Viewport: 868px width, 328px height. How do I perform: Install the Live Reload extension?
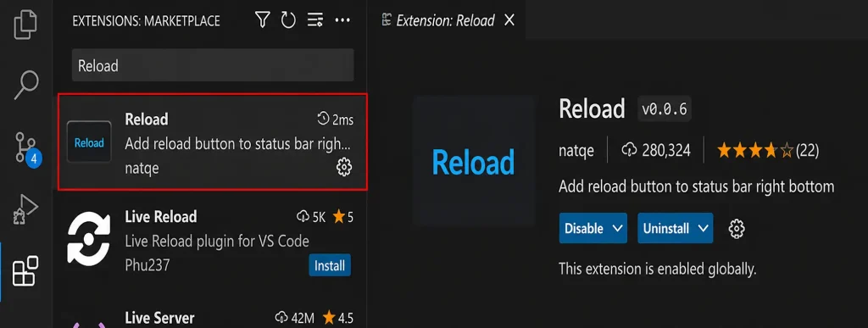(x=330, y=265)
